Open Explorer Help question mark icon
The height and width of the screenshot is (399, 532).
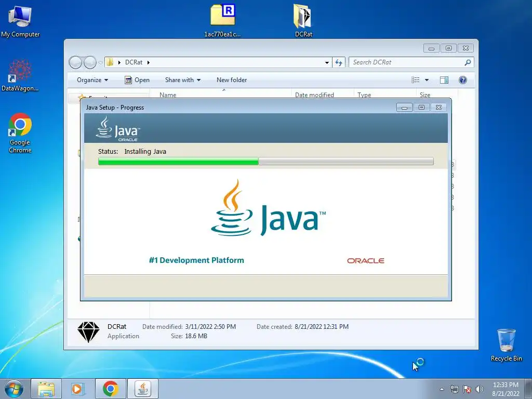(463, 80)
